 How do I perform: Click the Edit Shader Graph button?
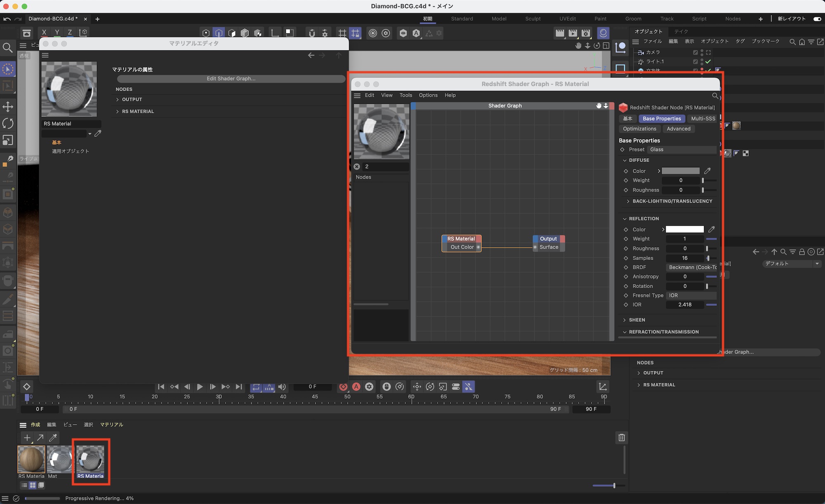[x=231, y=78]
